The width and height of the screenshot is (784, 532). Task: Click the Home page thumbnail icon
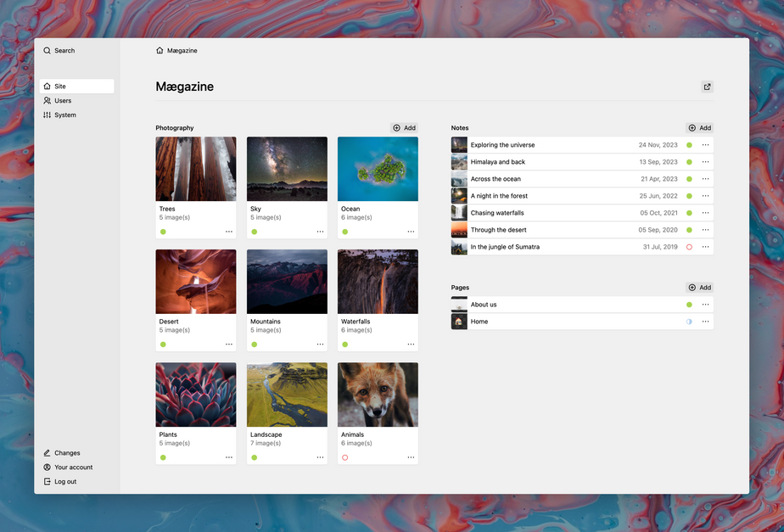pyautogui.click(x=459, y=322)
